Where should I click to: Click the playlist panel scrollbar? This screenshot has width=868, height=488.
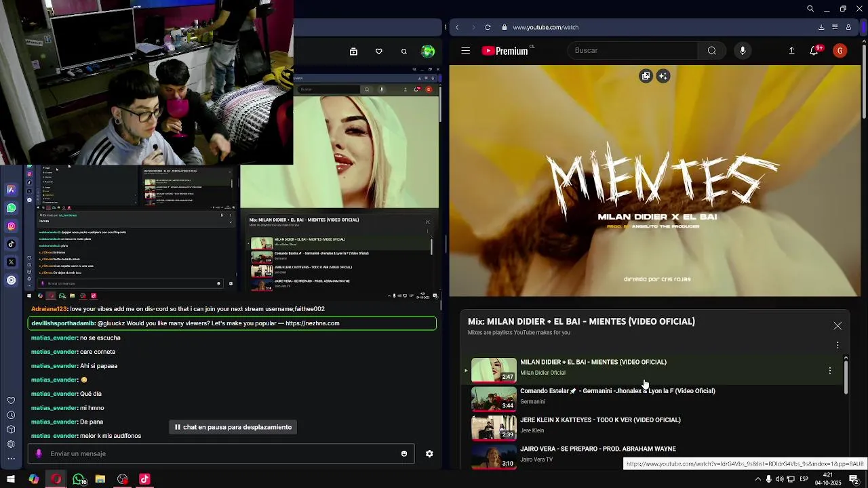click(x=846, y=377)
